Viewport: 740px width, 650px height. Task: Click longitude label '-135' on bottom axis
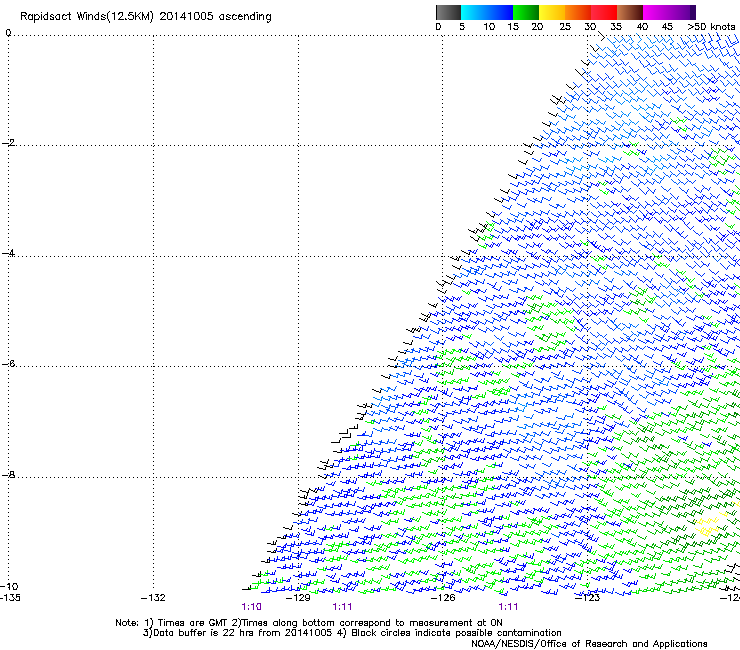10,598
